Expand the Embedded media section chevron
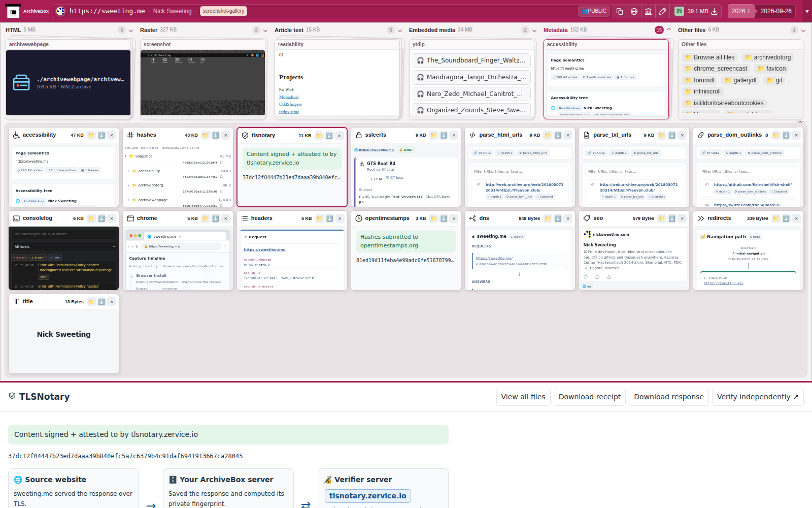Screen dimensions: 812x508 [x=534, y=30]
